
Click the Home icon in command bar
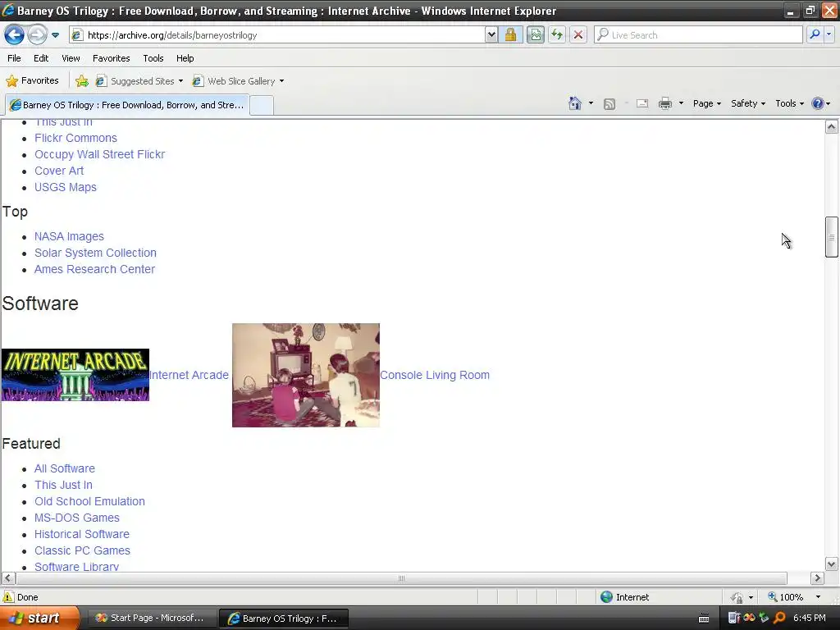pyautogui.click(x=575, y=103)
